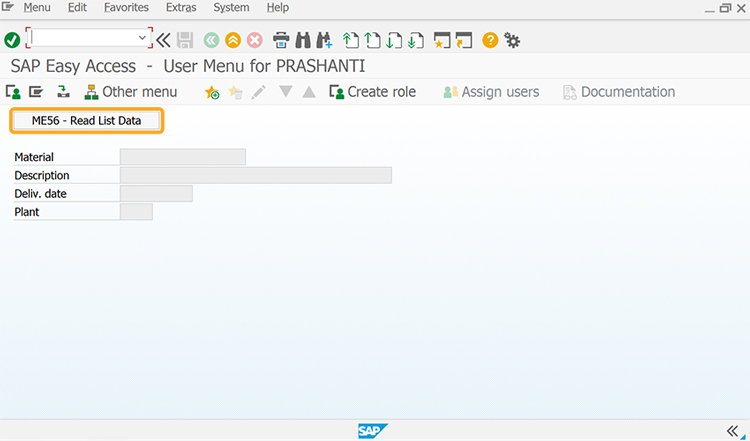Click the Material input field
The image size is (750, 441).
click(x=183, y=157)
